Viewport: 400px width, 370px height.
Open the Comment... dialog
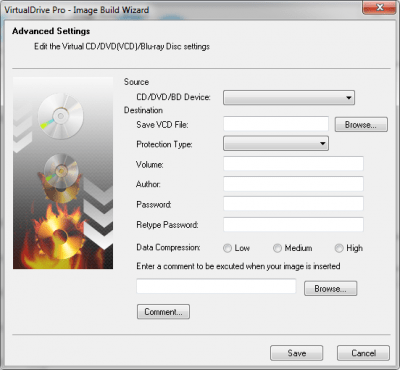163,312
